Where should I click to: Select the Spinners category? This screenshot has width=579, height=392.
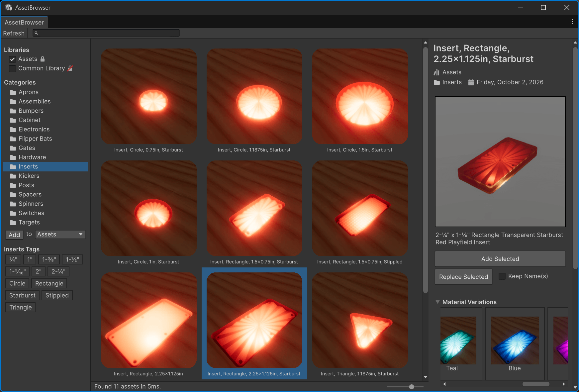click(x=46, y=204)
